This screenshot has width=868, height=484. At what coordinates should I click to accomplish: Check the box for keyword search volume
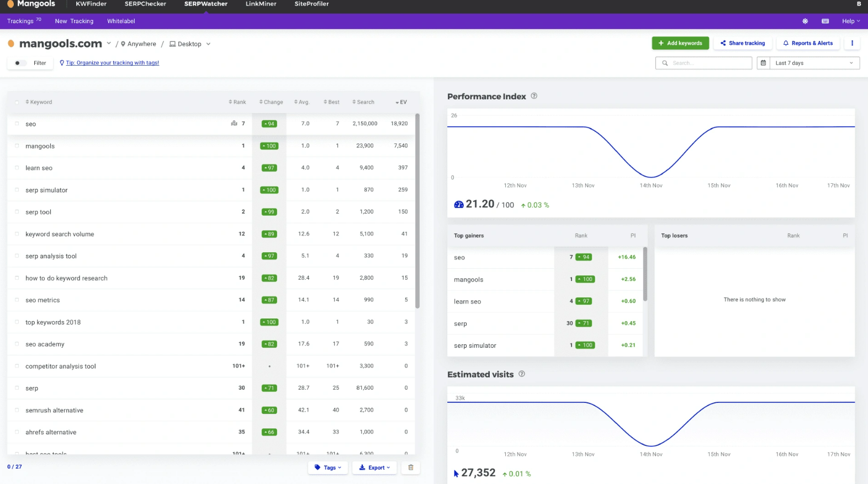click(x=17, y=234)
